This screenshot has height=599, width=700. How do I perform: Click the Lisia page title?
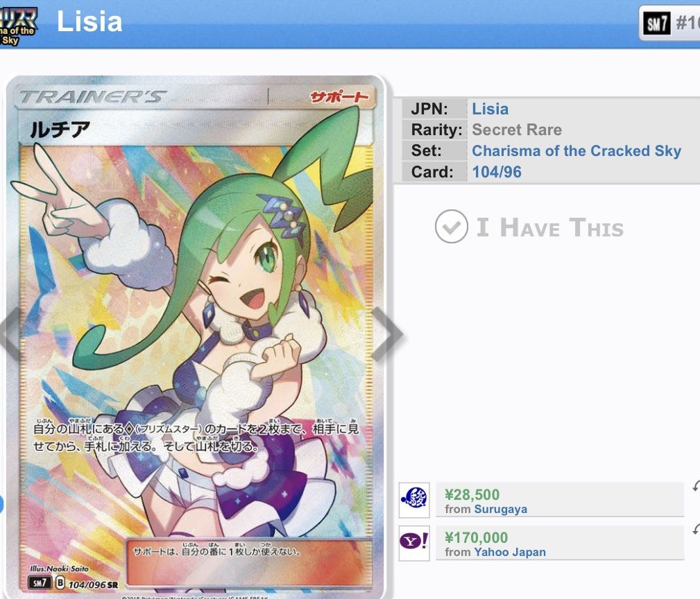point(89,22)
